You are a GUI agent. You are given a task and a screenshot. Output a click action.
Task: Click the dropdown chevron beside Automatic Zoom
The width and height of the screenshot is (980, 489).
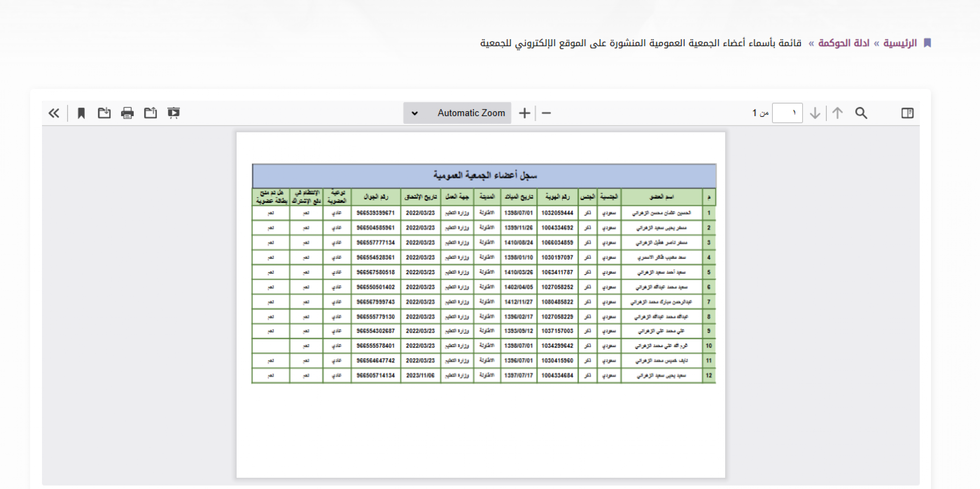click(414, 113)
